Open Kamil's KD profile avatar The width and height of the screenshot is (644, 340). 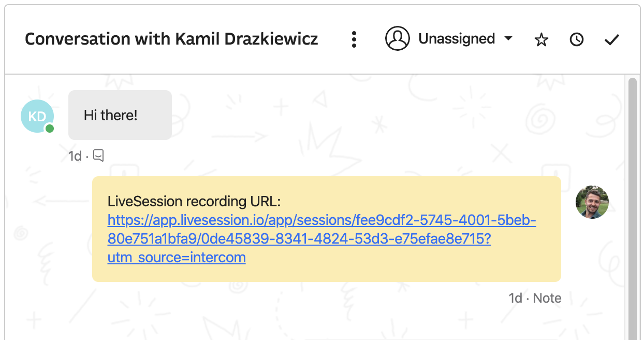[x=37, y=116]
